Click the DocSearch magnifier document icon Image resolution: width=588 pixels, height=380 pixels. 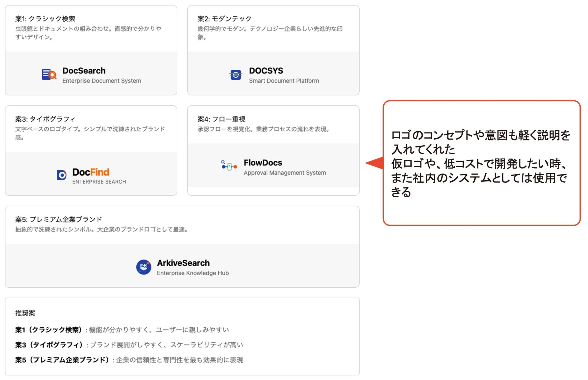[x=49, y=74]
